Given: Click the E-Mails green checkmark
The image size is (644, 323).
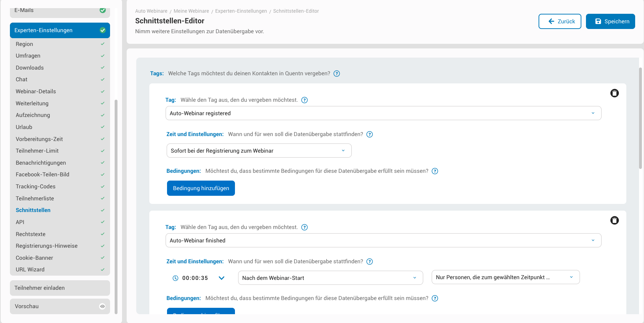Looking at the screenshot, I should tap(103, 10).
